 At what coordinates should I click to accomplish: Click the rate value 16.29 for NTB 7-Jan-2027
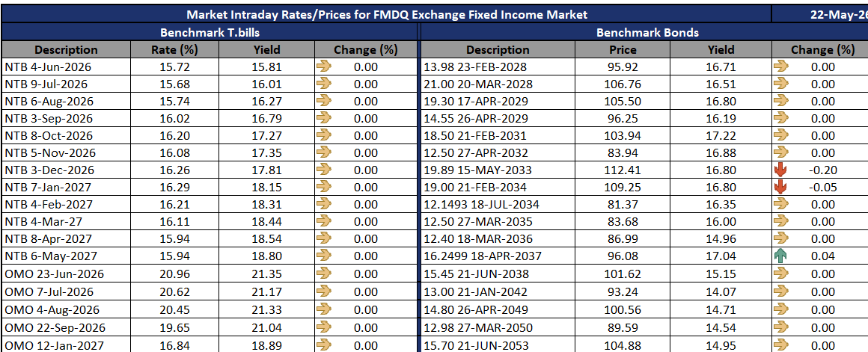(174, 188)
